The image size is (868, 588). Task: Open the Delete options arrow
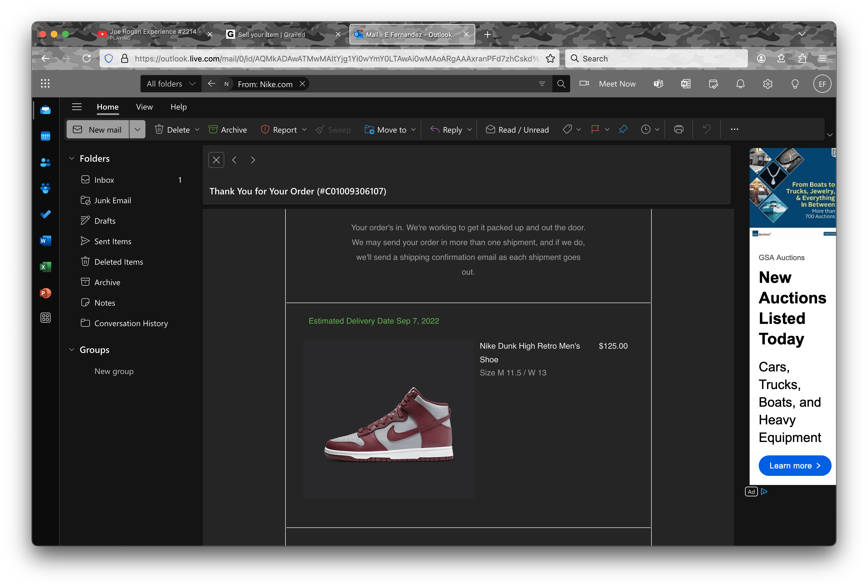(197, 129)
